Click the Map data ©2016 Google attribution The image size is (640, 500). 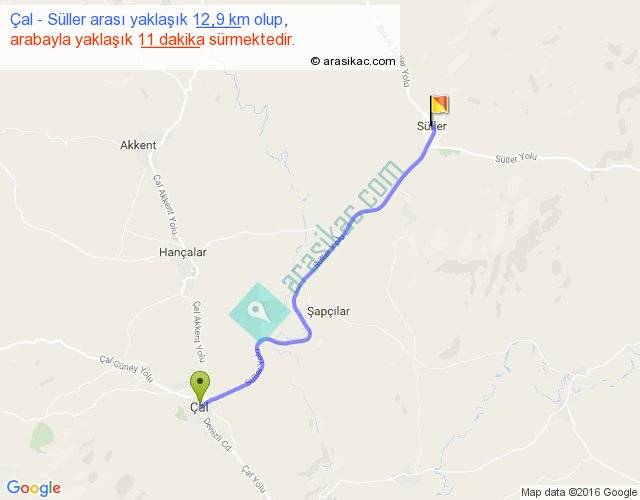579,492
